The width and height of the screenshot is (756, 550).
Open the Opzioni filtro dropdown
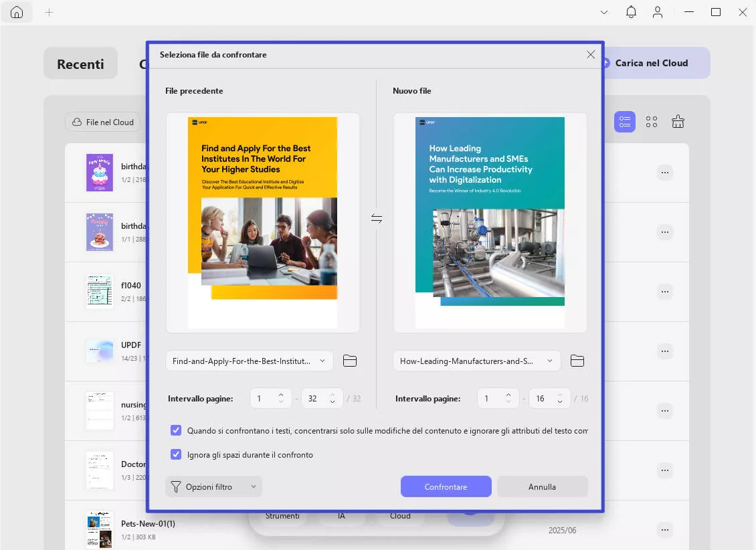[213, 487]
